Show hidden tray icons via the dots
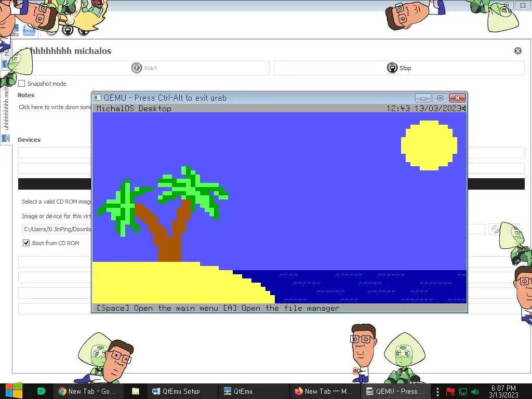The height and width of the screenshot is (399, 532). click(437, 392)
